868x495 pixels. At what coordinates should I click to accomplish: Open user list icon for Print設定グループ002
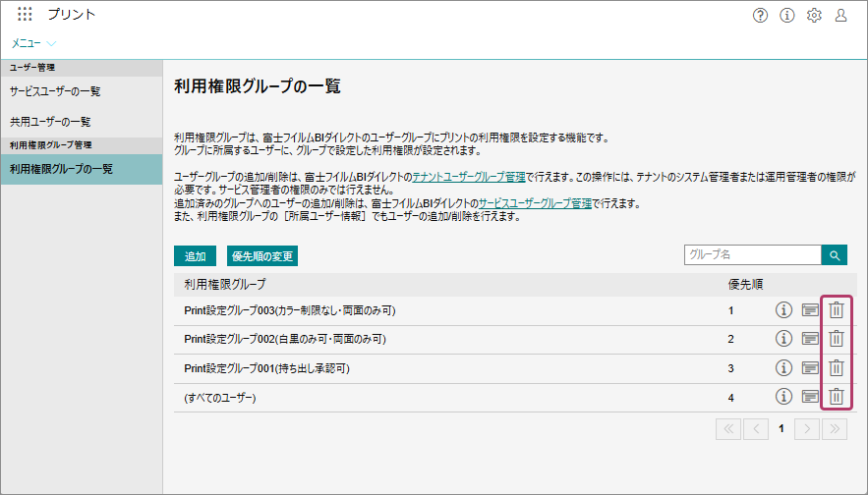click(x=810, y=338)
